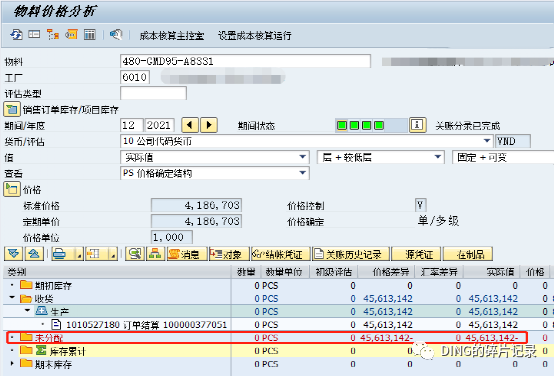Toggle 销售订单库存/项目库存 section icon
Screen dimensions: 554x376
click(12, 110)
